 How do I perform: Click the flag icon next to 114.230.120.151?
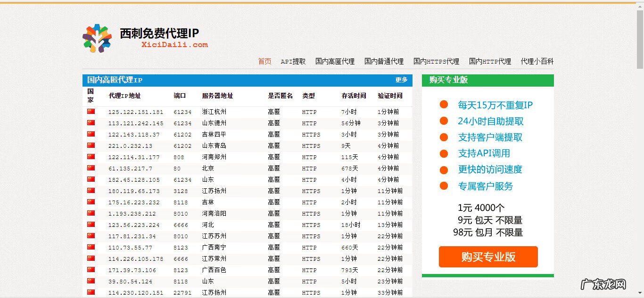90,292
